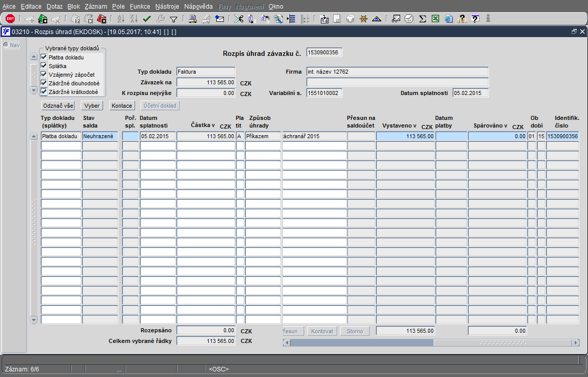
Task: Toggle the Vzájemný zápočet checkbox
Action: coord(44,74)
